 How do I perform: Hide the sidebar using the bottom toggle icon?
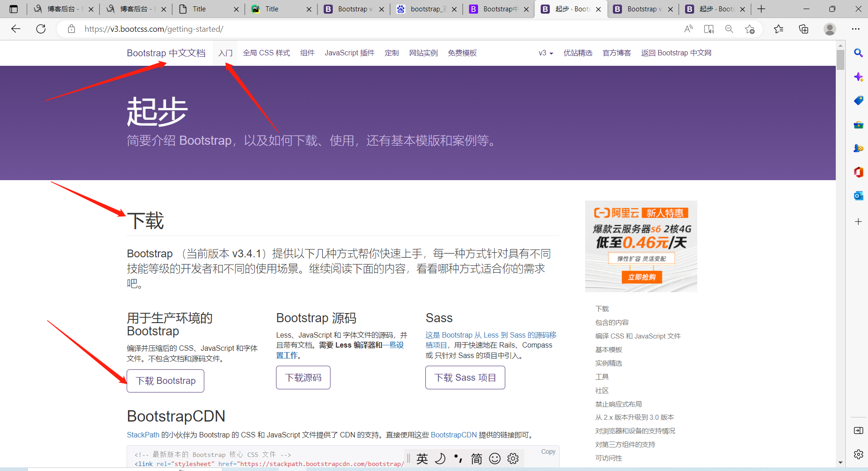pyautogui.click(x=858, y=430)
